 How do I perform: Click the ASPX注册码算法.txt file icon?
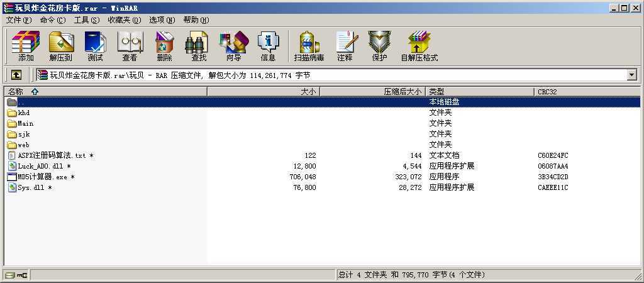[x=12, y=155]
